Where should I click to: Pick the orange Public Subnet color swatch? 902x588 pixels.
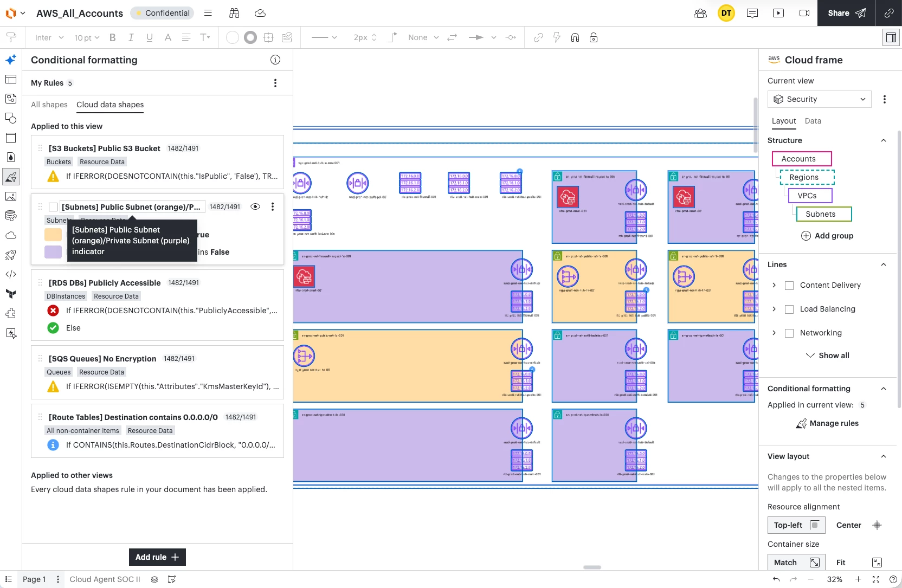(x=53, y=235)
